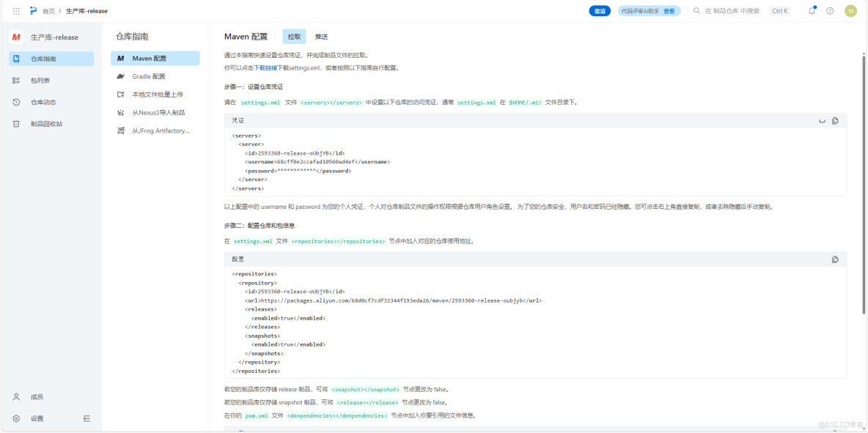Screen dimensions: 868x433
Task: Open the user avatar menu
Action: coord(850,10)
